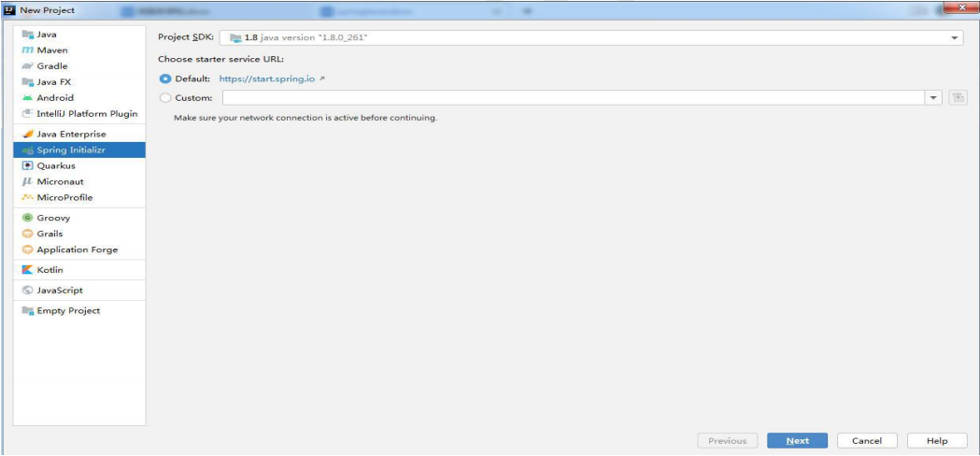Choose the Quarkus generator label
980x456 pixels.
[x=56, y=165]
